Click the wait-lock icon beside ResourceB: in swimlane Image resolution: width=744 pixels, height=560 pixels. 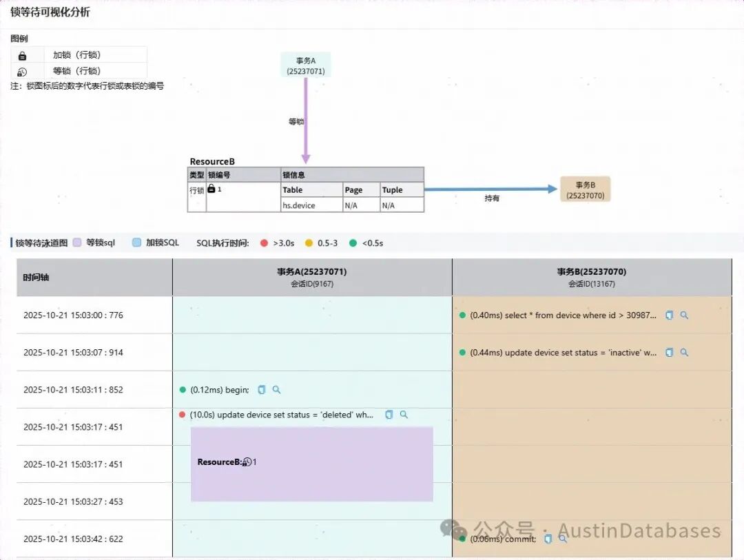[x=247, y=462]
